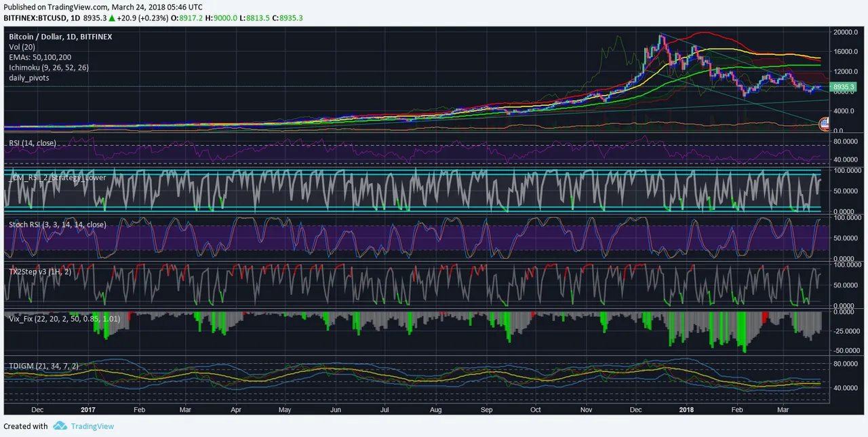
Task: Click the May label on the time axis
Action: tap(285, 410)
